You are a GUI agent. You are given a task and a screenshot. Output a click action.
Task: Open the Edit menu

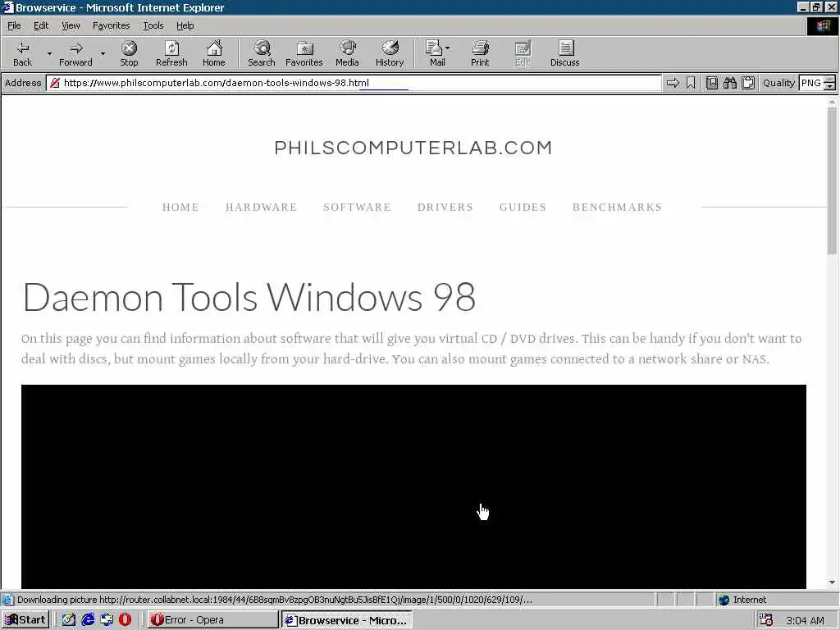click(41, 25)
